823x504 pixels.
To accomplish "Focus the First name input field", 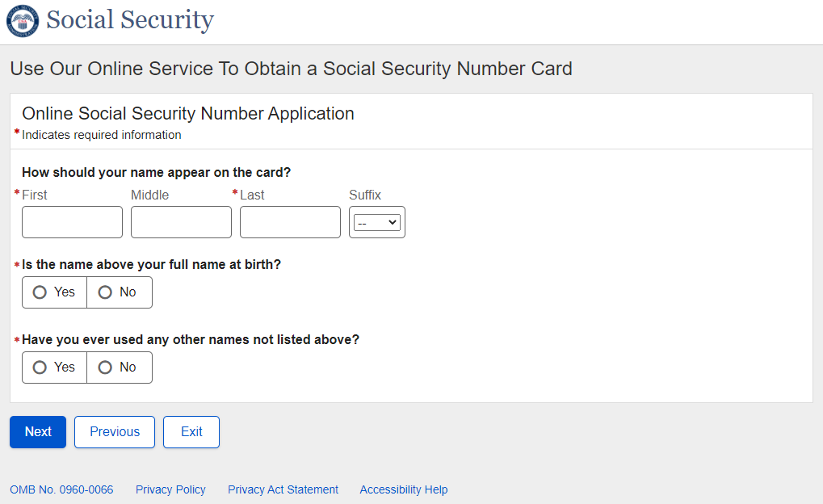I will click(72, 222).
